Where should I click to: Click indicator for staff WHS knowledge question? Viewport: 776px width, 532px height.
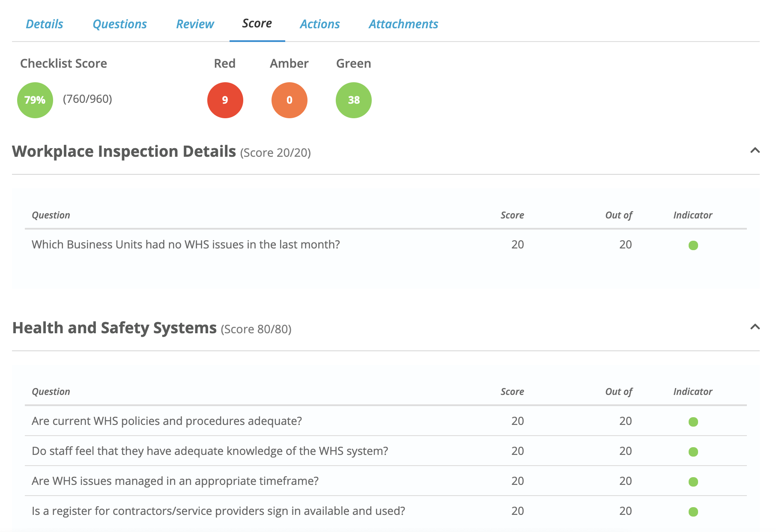click(x=693, y=451)
